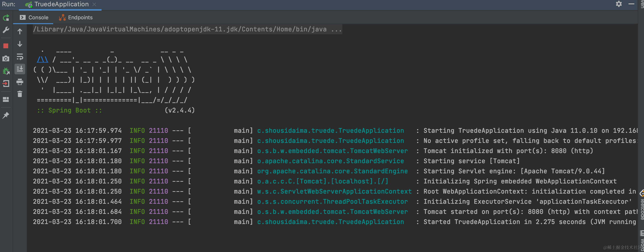
Task: Click the green bug reload icon
Action: coord(6,71)
